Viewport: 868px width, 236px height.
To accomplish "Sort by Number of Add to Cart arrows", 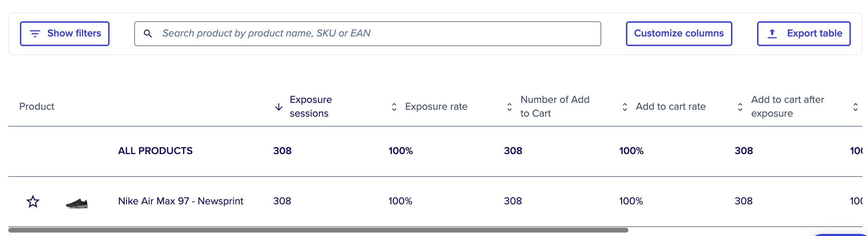I will tap(510, 107).
